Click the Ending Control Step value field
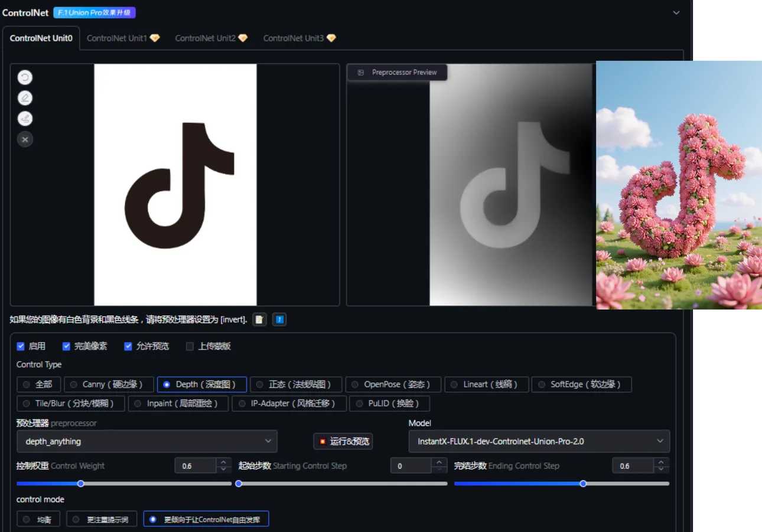 (633, 466)
